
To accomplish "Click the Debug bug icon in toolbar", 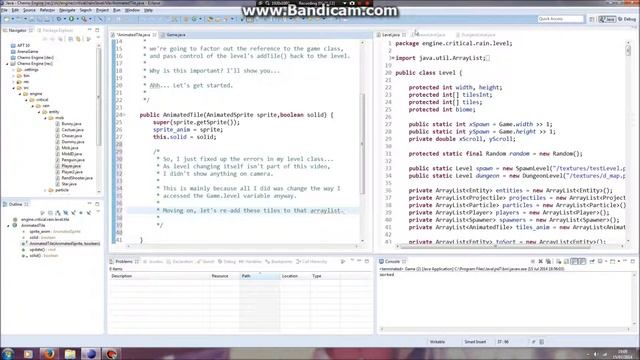I will [59, 19].
